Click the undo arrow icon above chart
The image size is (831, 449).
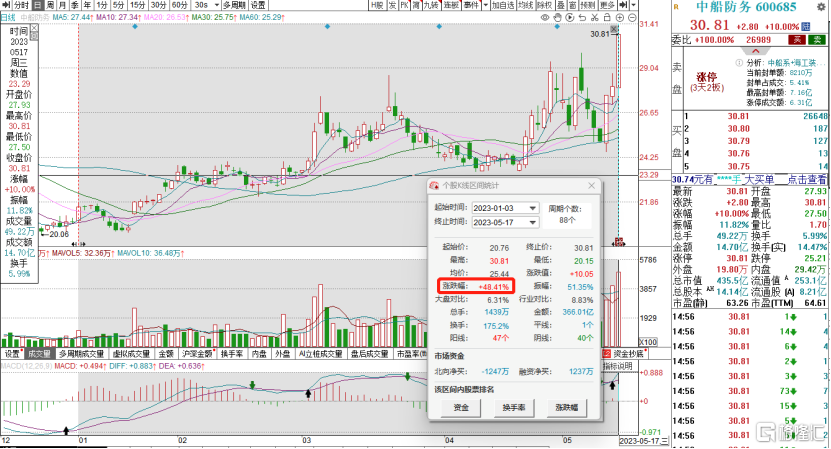[582, 17]
